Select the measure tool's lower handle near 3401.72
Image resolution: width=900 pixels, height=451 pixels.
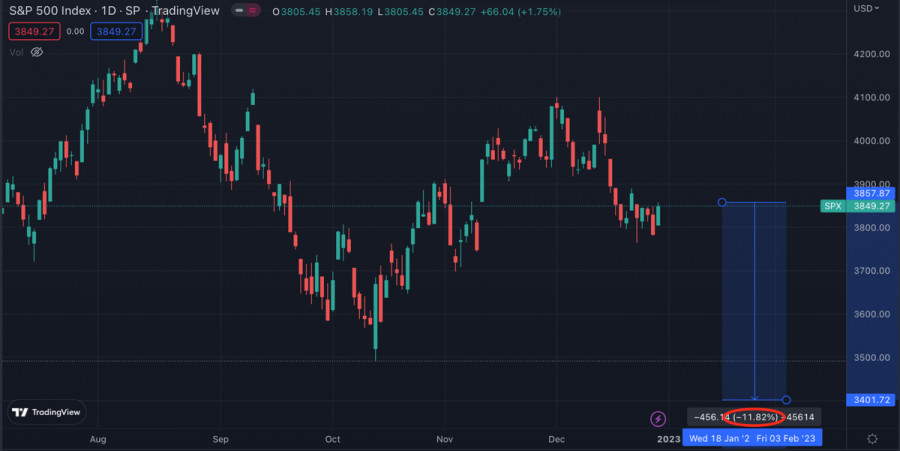[x=786, y=400]
